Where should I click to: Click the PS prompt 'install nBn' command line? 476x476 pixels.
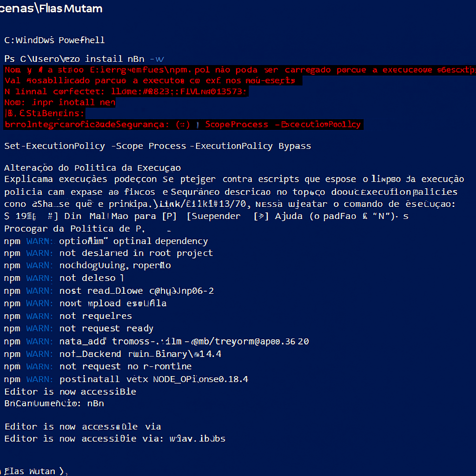tap(84, 59)
